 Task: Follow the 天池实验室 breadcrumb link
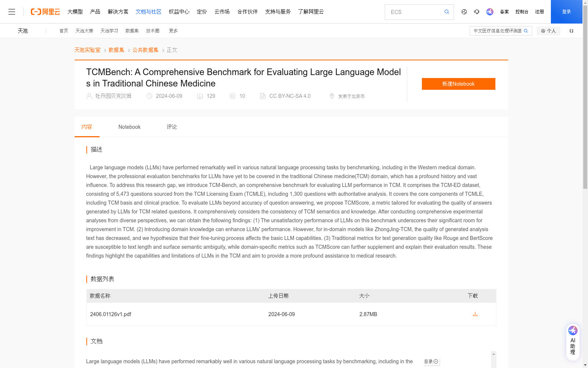point(87,50)
